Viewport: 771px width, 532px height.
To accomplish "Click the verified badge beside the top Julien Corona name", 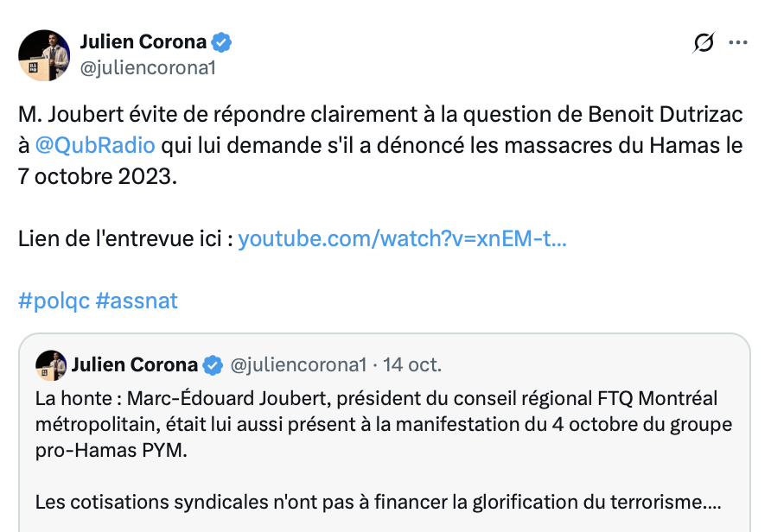I will coord(222,42).
